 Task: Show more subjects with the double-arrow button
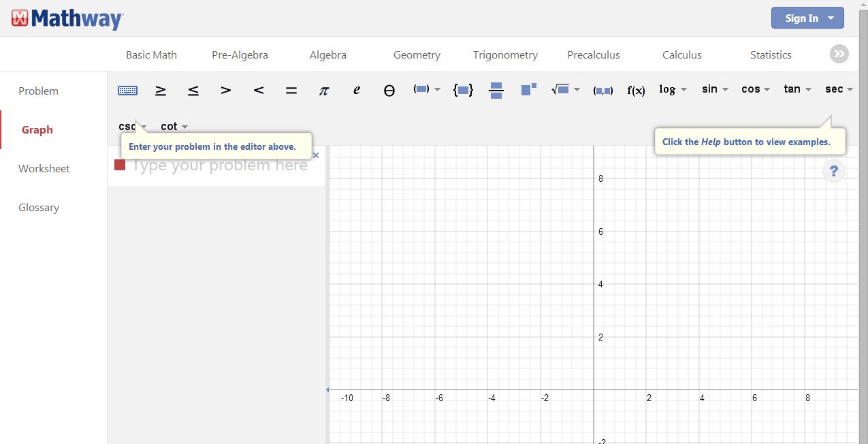coord(839,54)
